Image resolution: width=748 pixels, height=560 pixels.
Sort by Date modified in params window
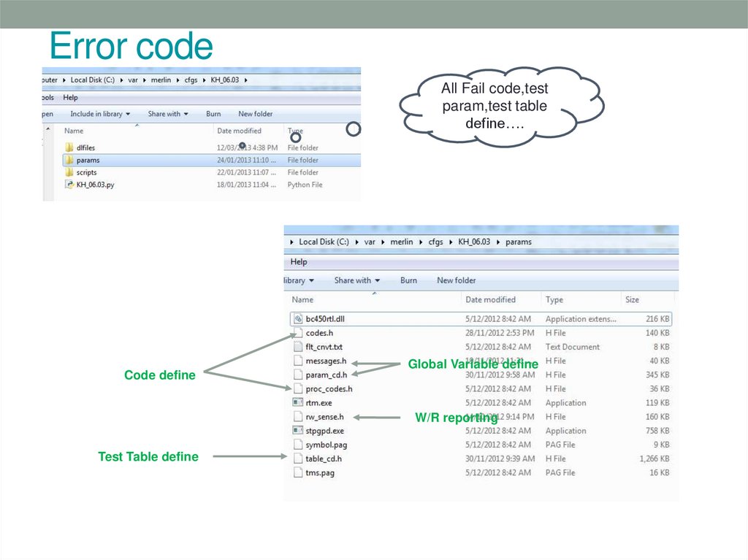click(x=490, y=299)
